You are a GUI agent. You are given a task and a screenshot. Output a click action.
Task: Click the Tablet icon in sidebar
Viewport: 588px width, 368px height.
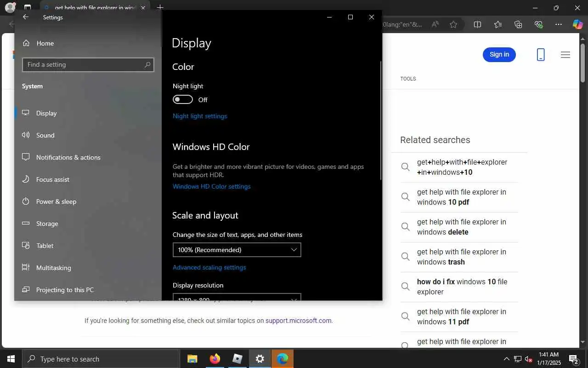click(26, 246)
